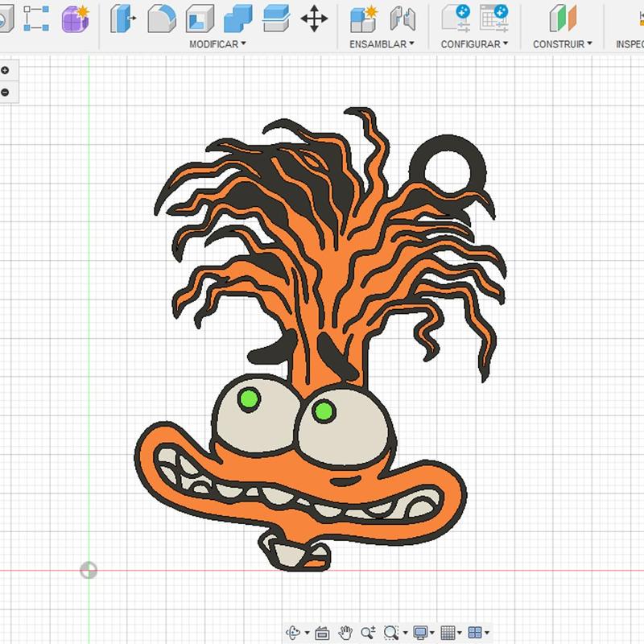Screen dimensions: 644x644
Task: Open the CONSTRUIR dropdown menu
Action: click(x=562, y=44)
